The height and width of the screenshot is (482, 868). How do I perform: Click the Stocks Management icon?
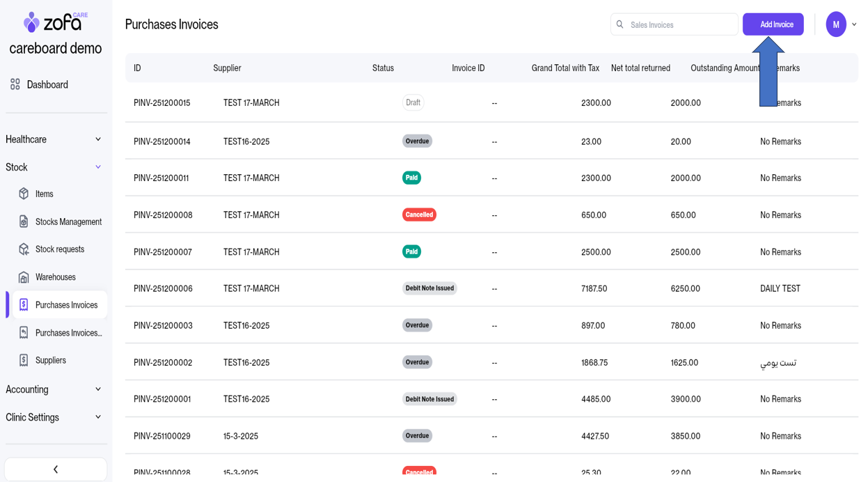coord(24,221)
